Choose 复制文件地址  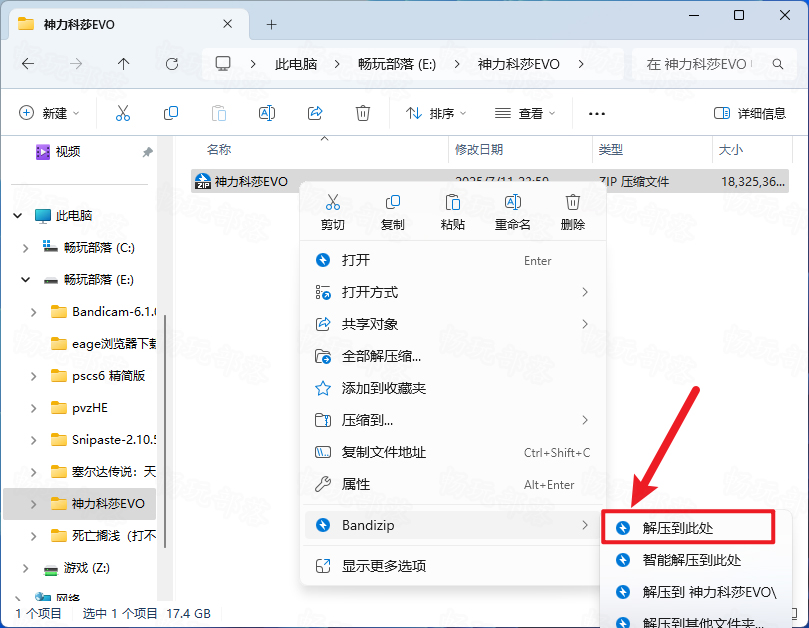[x=452, y=452]
